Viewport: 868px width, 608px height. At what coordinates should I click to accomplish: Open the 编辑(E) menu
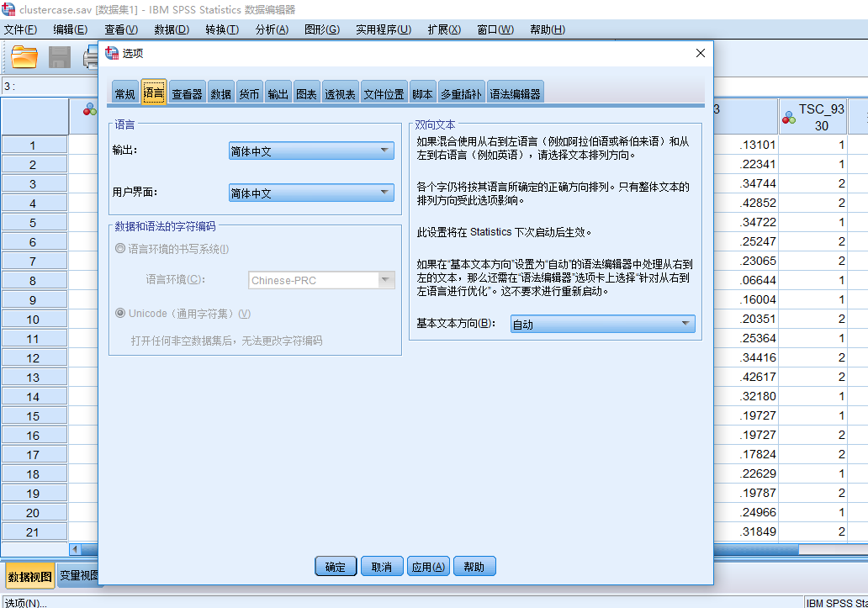(71, 29)
